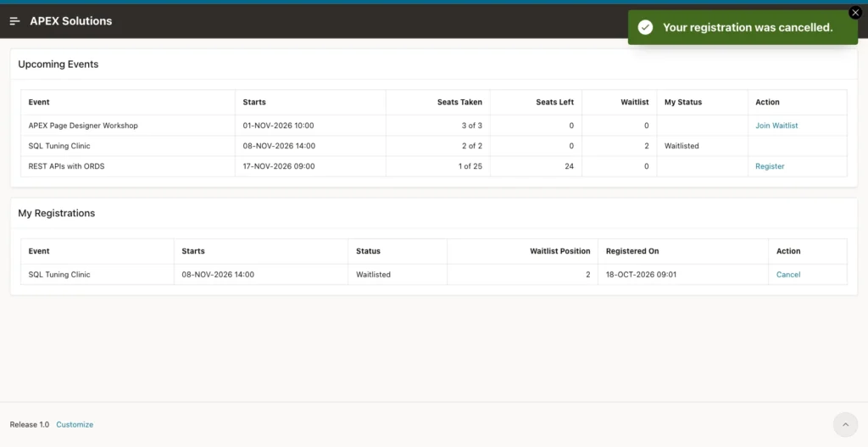Click the Action header in My Registrations

pyautogui.click(x=788, y=251)
